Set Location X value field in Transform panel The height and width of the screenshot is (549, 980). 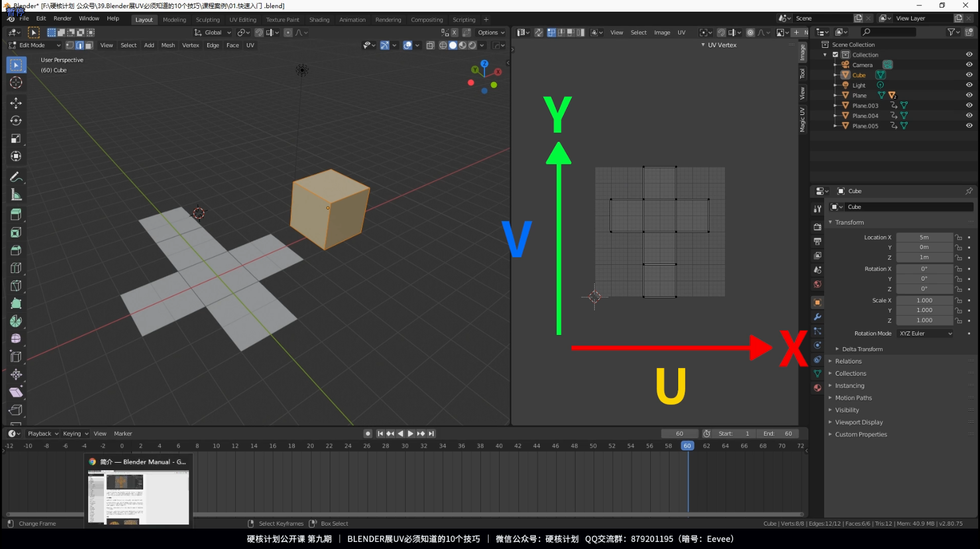point(925,237)
